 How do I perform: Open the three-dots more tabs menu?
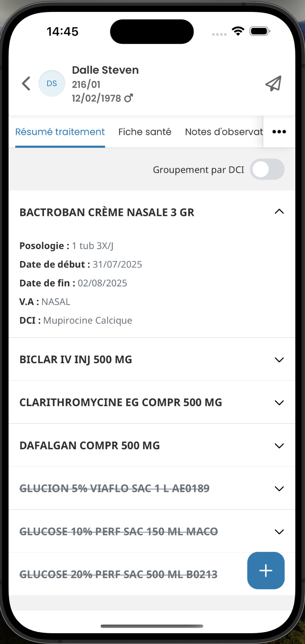[x=279, y=132]
